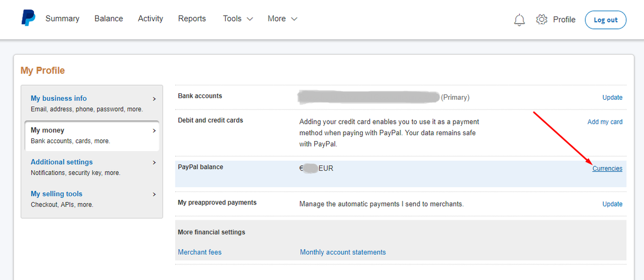
Task: Click arrow beside Additional settings
Action: 155,163
